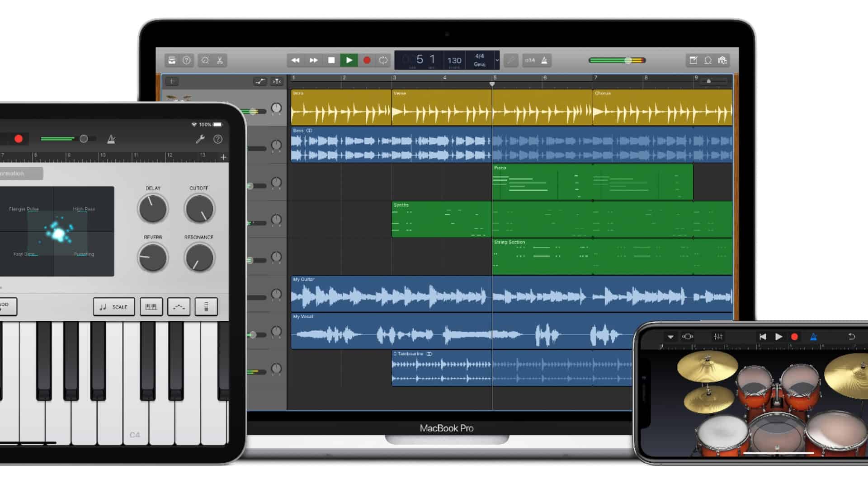
Task: Tap the iPad red Record button
Action: pyautogui.click(x=19, y=139)
